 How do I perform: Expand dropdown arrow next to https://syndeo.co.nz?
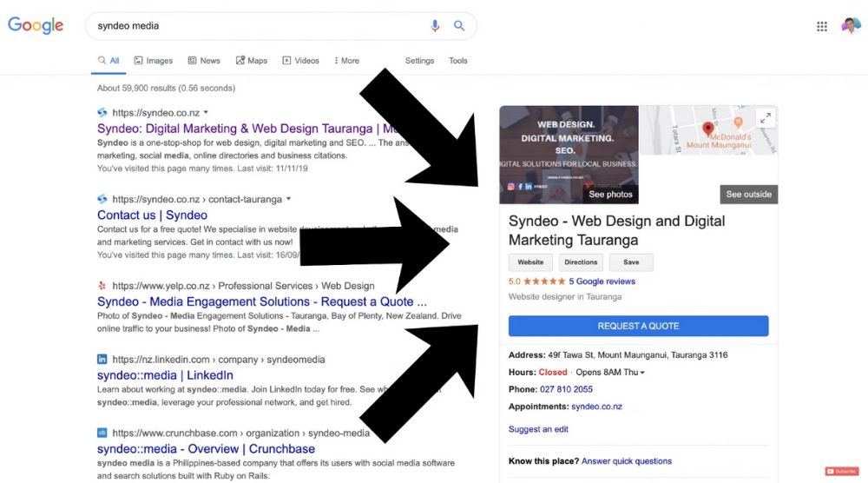coord(206,112)
